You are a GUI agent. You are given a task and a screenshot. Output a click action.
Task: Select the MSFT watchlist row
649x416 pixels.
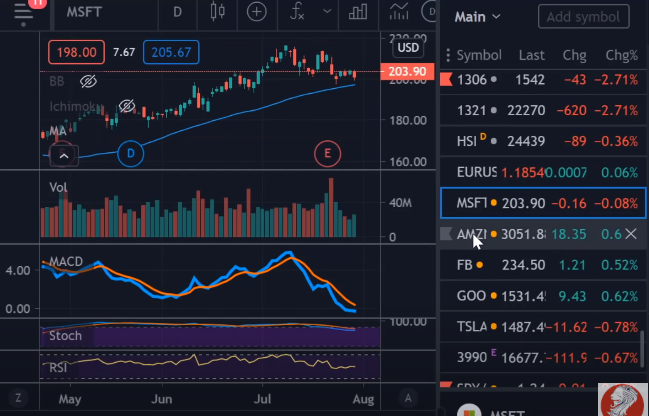click(x=543, y=203)
